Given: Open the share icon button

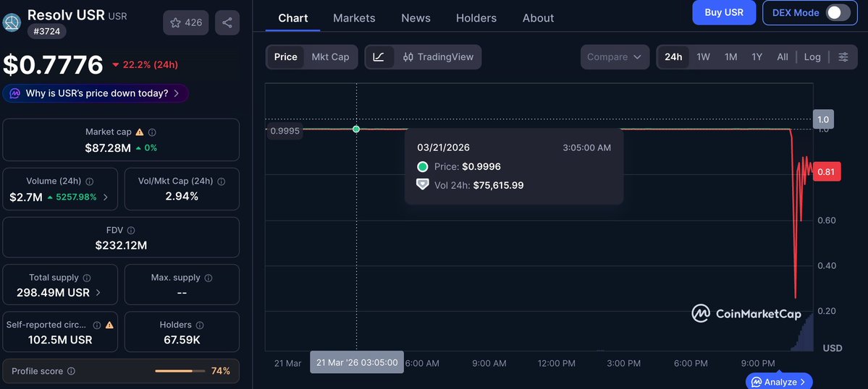Looking at the screenshot, I should point(227,22).
